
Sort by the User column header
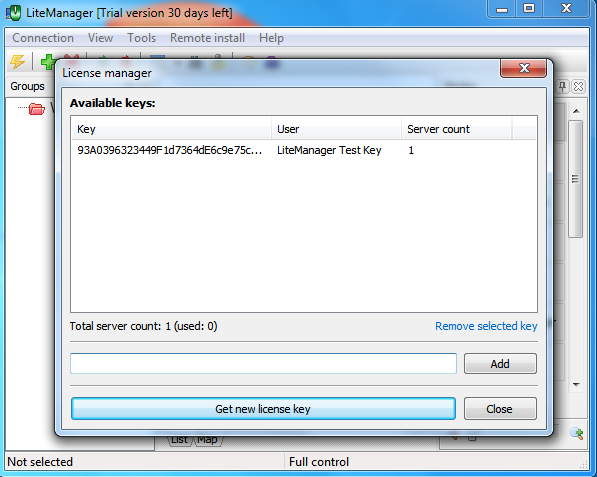pyautogui.click(x=337, y=129)
